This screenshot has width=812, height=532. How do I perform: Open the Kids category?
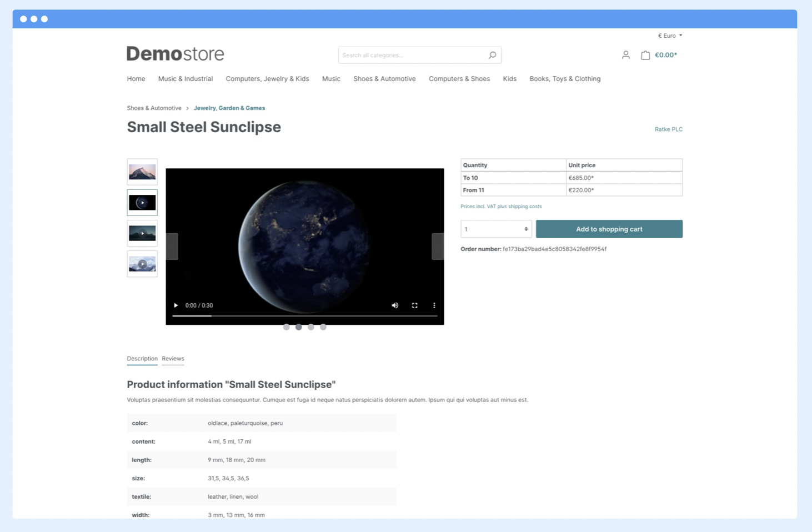(510, 79)
